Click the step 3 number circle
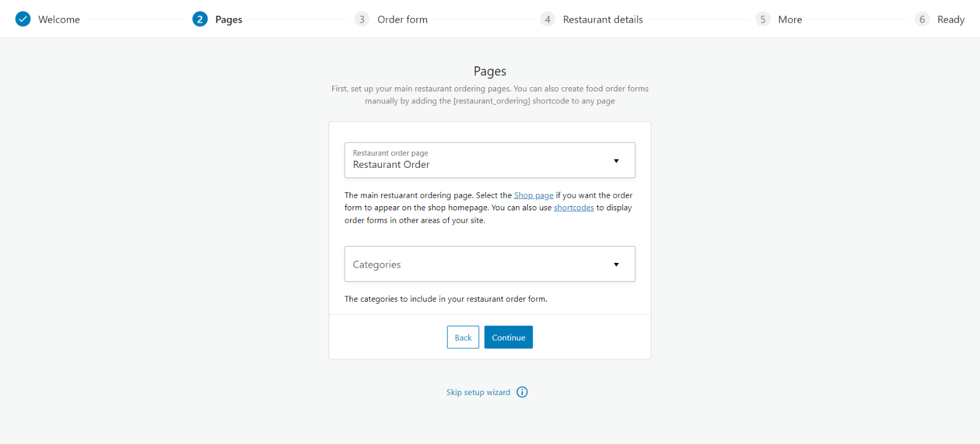Viewport: 980px width, 444px height. 362,19
